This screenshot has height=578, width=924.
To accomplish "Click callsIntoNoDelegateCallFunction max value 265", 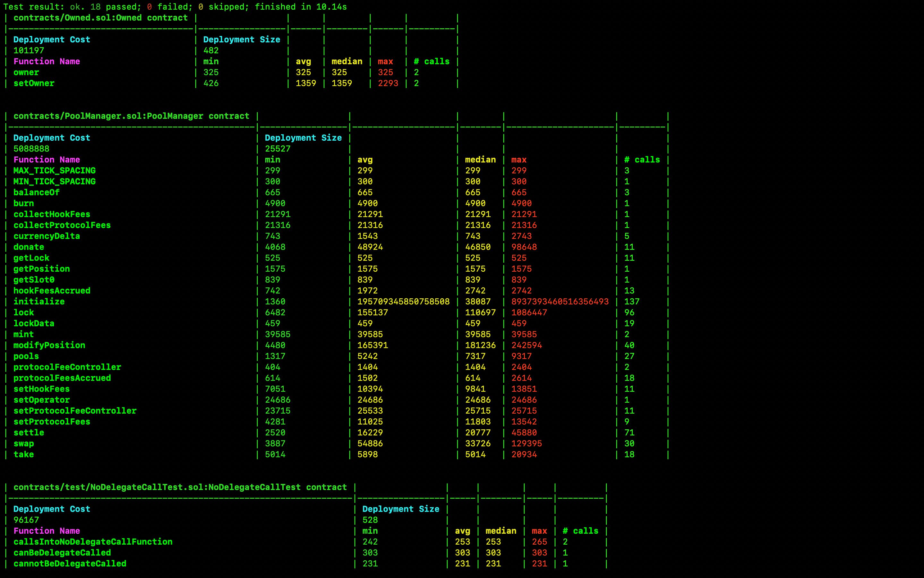I will click(539, 542).
